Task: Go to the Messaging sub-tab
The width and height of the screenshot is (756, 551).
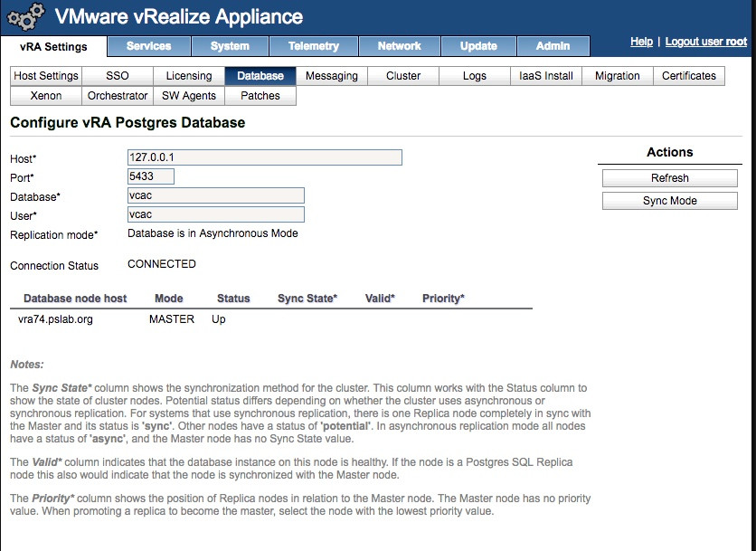Action: pyautogui.click(x=332, y=76)
